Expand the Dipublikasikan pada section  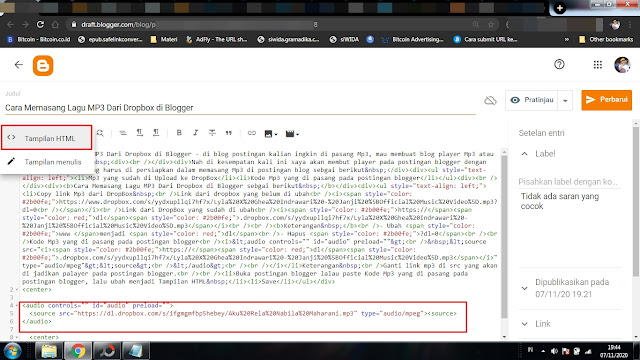coord(524,288)
